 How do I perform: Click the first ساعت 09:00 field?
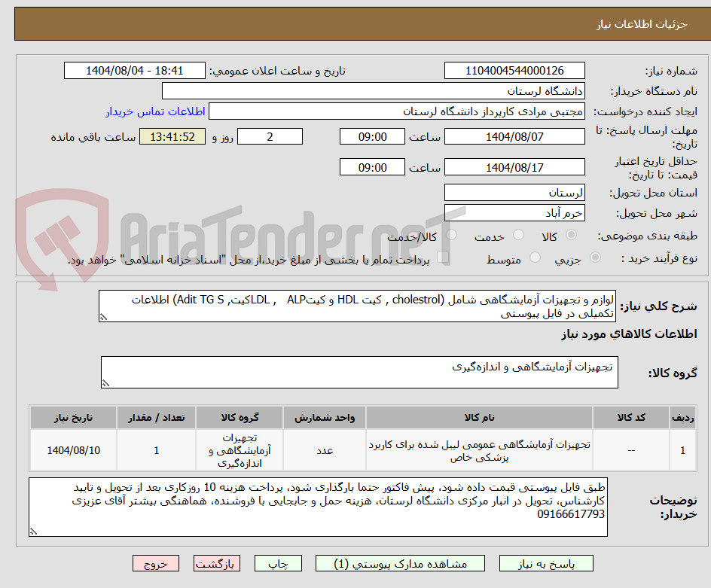372,136
